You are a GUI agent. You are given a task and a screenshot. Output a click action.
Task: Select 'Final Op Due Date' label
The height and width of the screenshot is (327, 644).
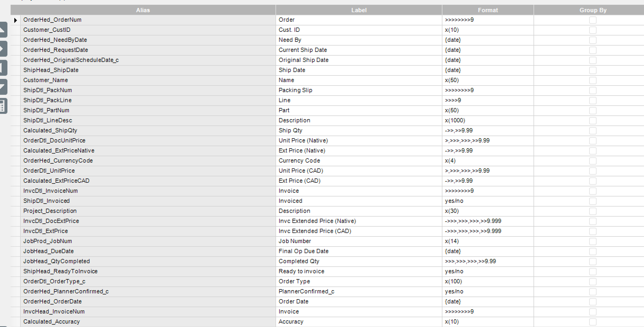(359, 251)
